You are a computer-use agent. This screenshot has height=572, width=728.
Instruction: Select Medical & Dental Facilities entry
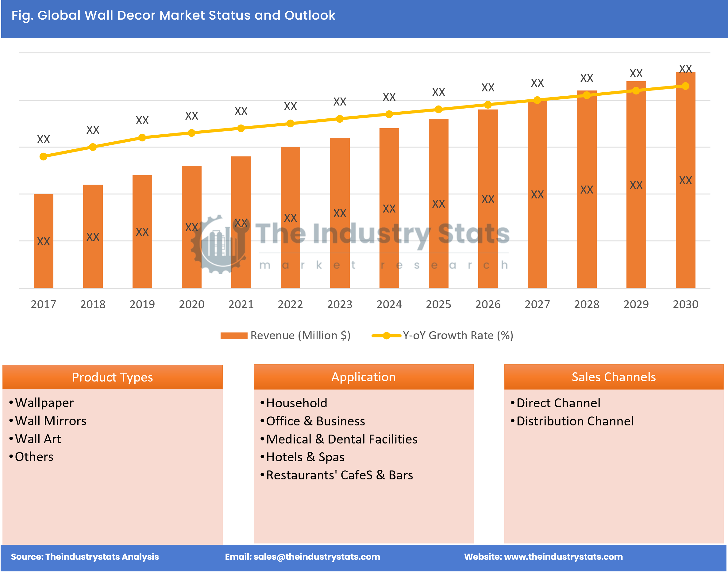click(341, 439)
